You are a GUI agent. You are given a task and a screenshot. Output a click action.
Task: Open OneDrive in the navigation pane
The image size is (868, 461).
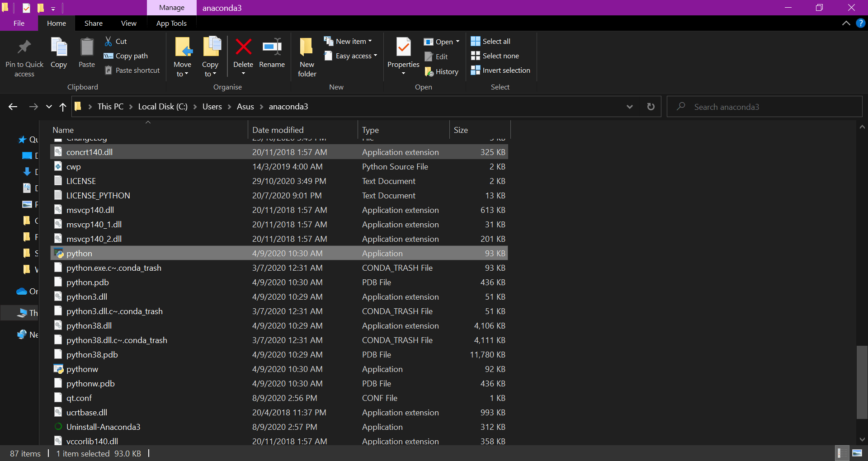[27, 292]
